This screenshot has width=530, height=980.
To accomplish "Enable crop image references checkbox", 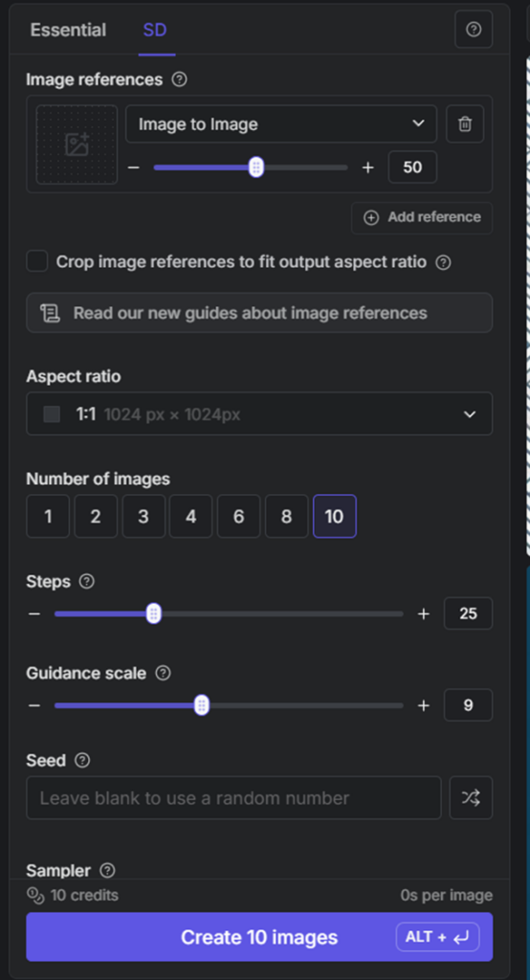I will coord(37,261).
